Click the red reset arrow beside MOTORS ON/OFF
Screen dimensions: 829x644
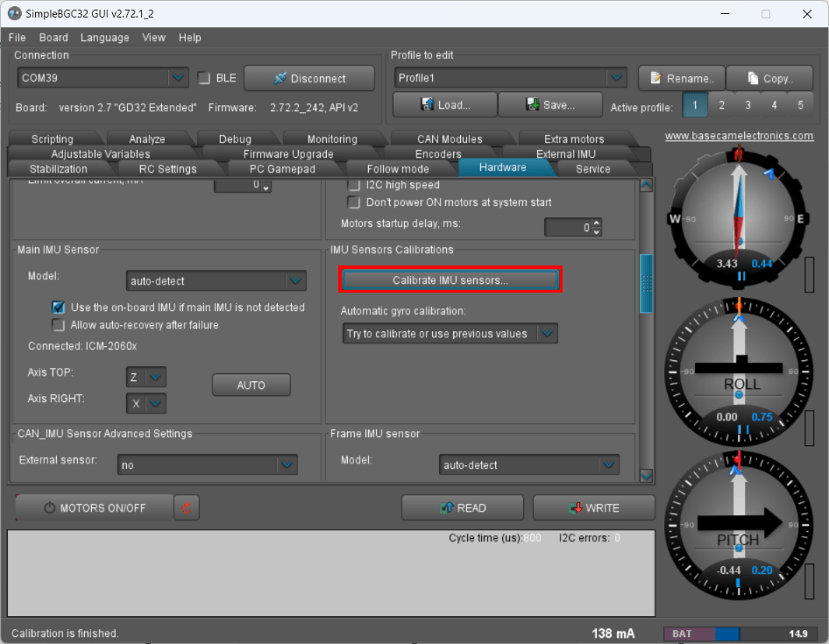(186, 507)
